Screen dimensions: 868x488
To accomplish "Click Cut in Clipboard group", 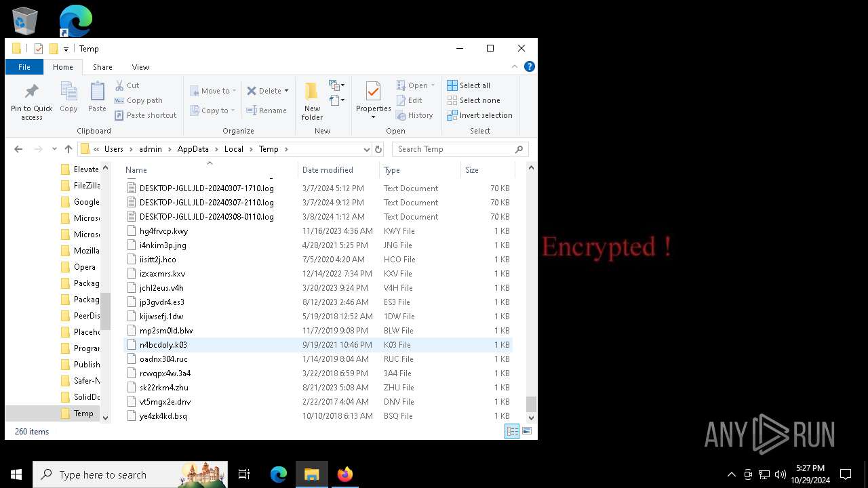I will coord(127,85).
